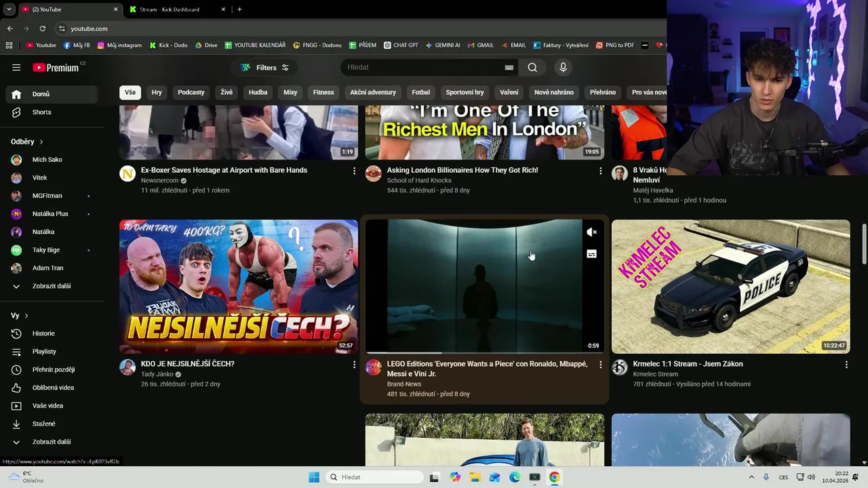The width and height of the screenshot is (868, 488).
Task: Open the Taky Bige subscription
Action: pos(52,250)
